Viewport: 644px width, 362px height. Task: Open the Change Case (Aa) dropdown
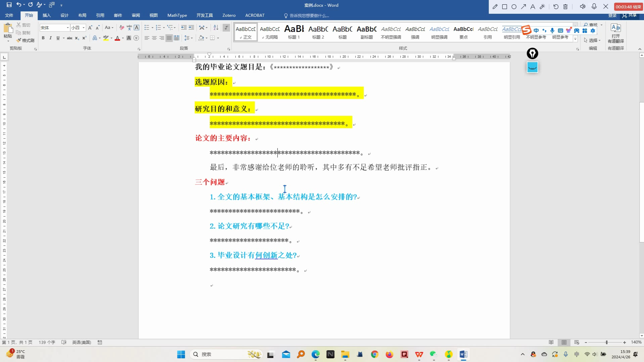(x=109, y=28)
